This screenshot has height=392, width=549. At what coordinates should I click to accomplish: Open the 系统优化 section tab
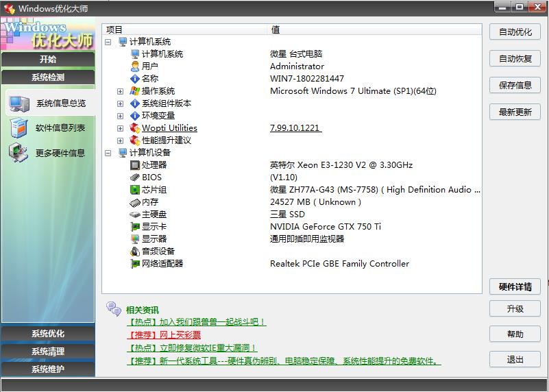click(48, 334)
